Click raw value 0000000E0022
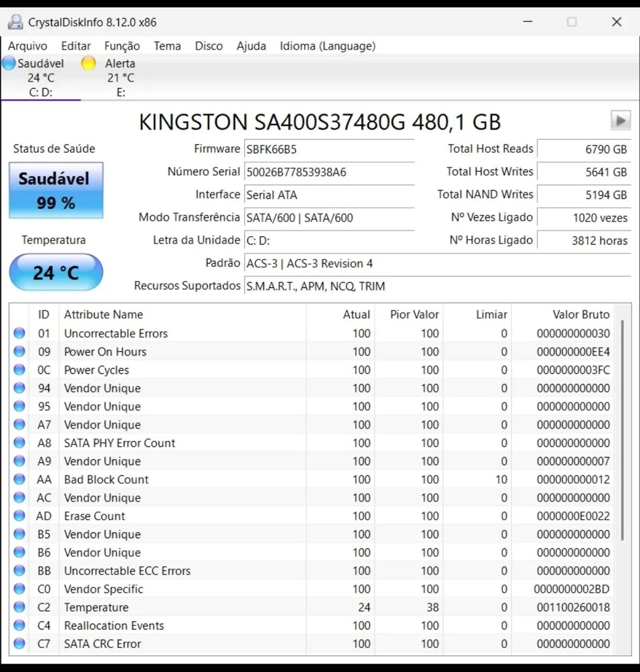640x672 pixels. click(x=573, y=516)
